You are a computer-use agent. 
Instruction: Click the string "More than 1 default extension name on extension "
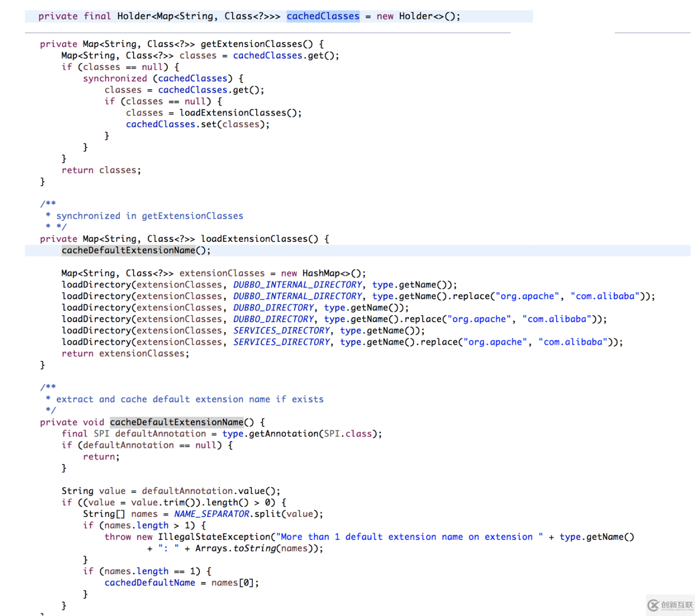pos(409,537)
